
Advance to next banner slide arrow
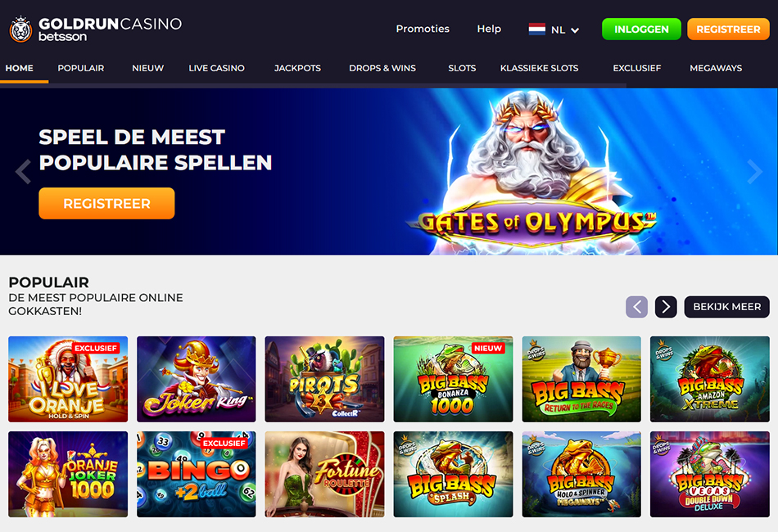coord(755,172)
